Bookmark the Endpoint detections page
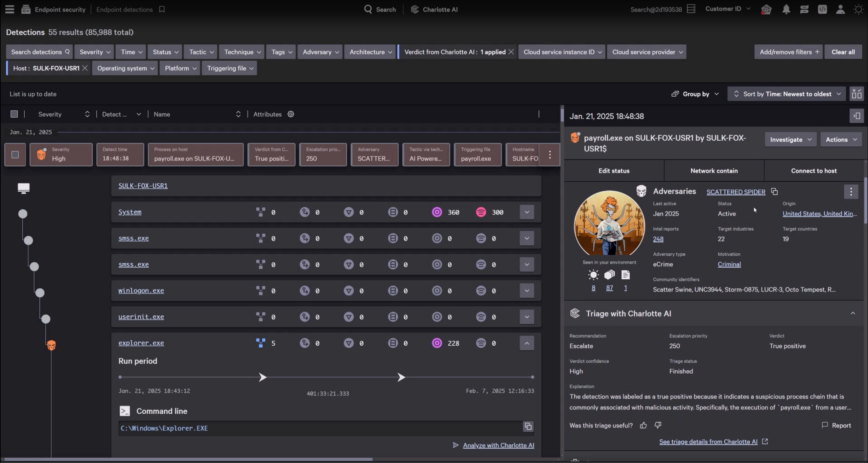868x463 pixels. [162, 9]
